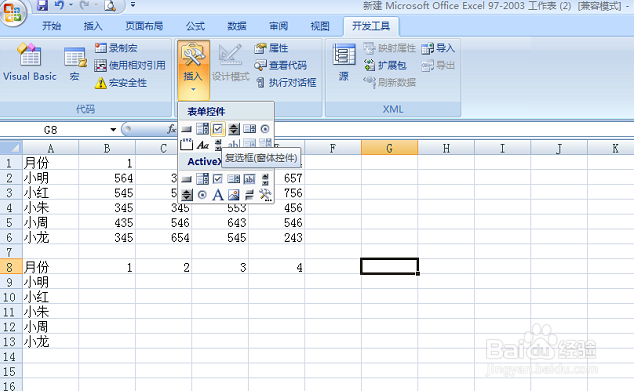Select ActiveX Command Button icon
The image size is (634, 391).
[x=186, y=179]
